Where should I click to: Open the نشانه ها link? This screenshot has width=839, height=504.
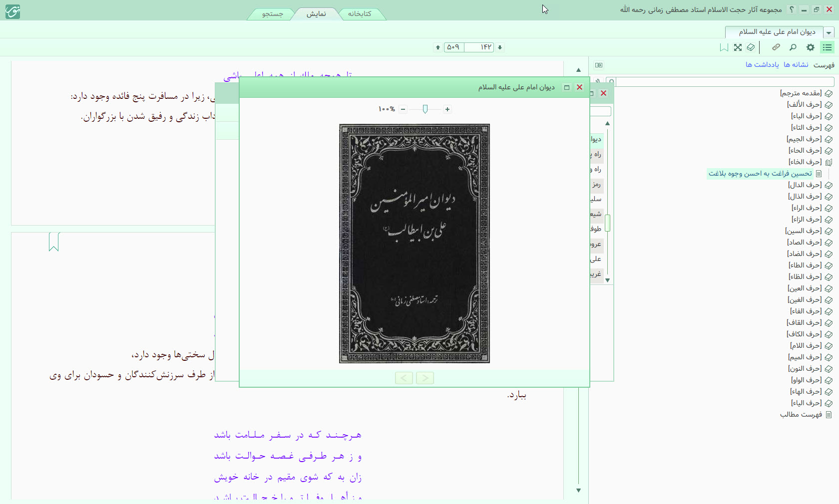(796, 65)
